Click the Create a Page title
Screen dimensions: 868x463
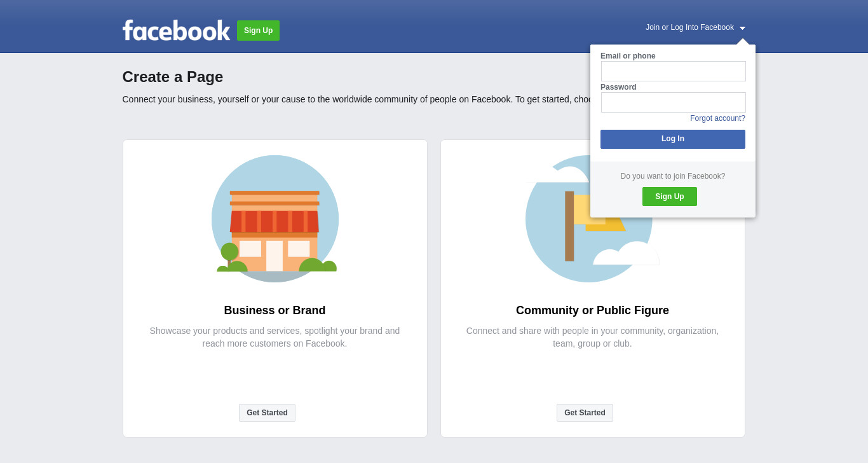tap(173, 77)
